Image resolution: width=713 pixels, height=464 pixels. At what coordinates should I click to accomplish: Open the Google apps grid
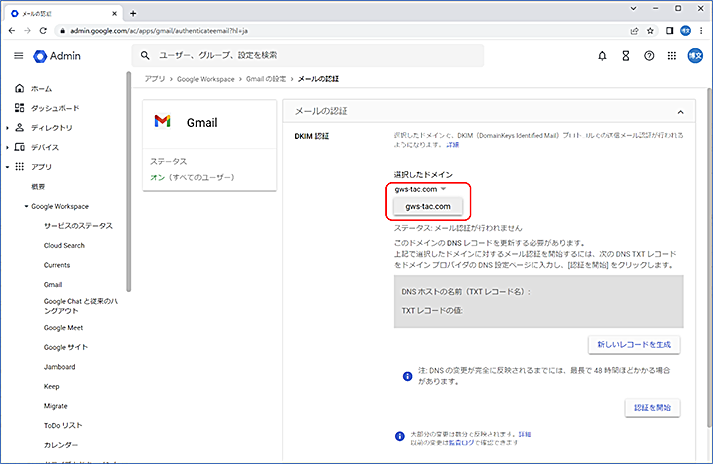click(672, 55)
